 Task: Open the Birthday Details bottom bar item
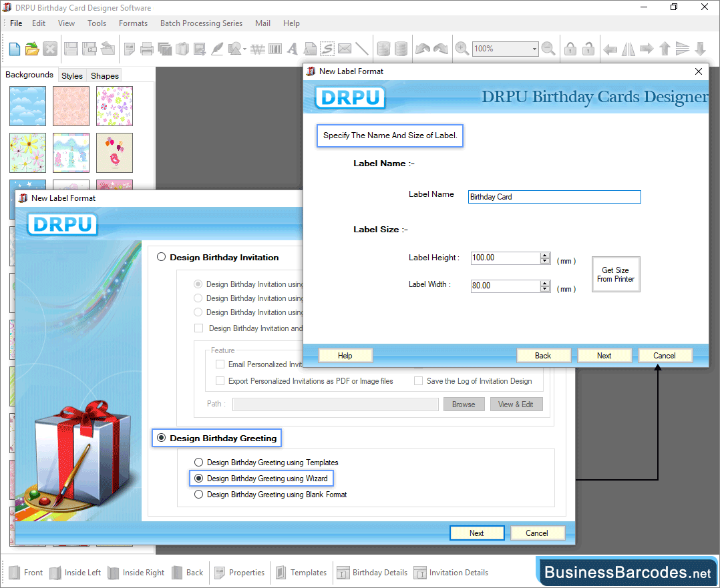(x=373, y=573)
